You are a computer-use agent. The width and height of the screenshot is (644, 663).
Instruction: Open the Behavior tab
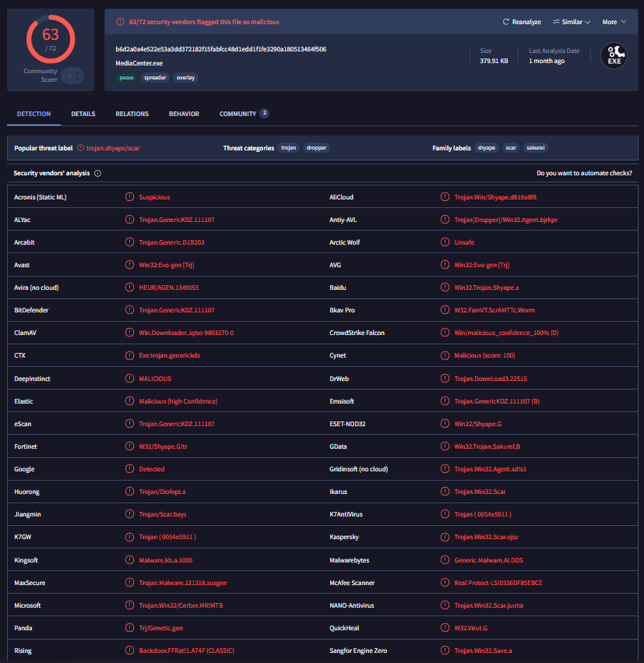tap(184, 114)
